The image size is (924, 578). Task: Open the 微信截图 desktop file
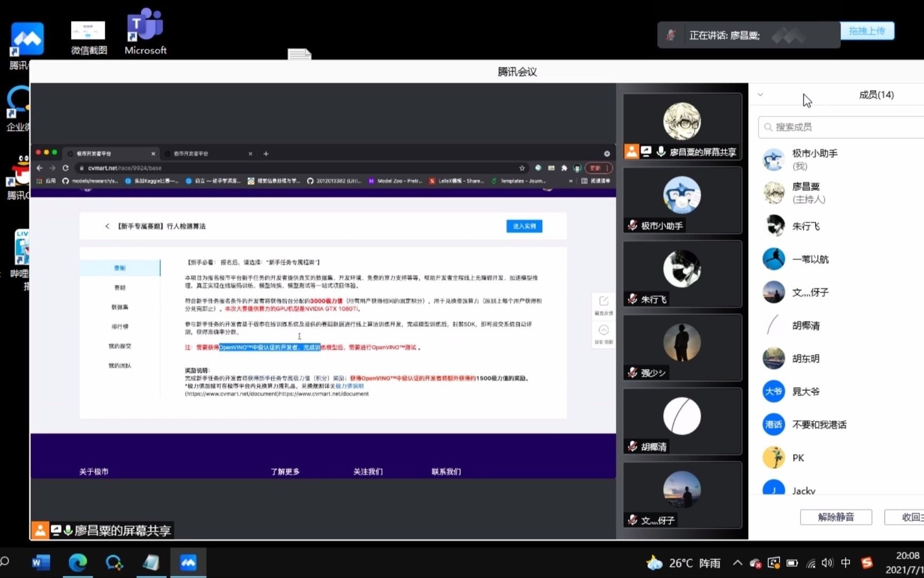click(x=89, y=37)
